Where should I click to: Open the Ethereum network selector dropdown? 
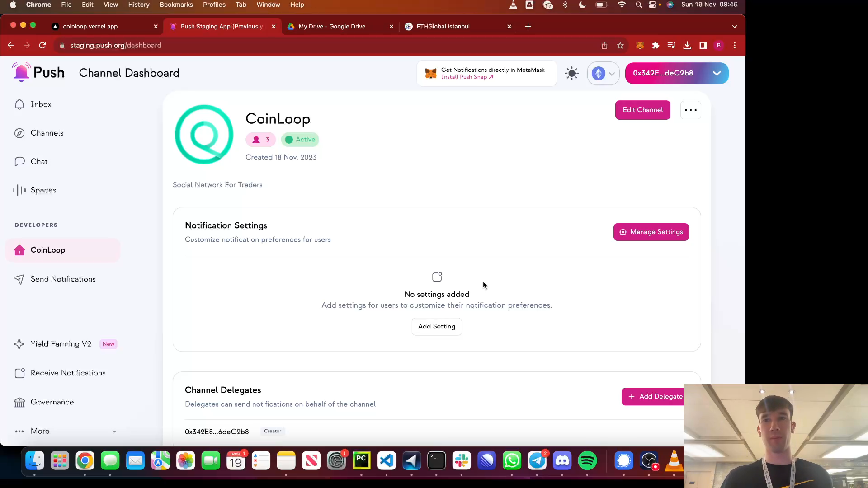pyautogui.click(x=603, y=73)
